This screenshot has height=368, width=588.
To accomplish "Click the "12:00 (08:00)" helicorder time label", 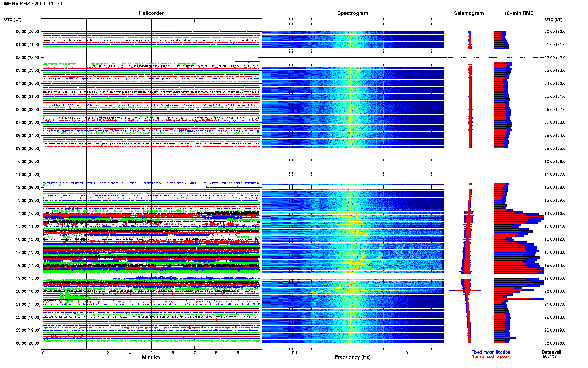I will click(x=28, y=187).
